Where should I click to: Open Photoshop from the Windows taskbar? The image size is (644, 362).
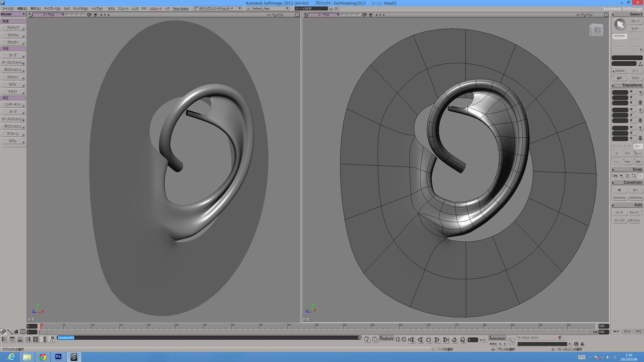pyautogui.click(x=58, y=357)
